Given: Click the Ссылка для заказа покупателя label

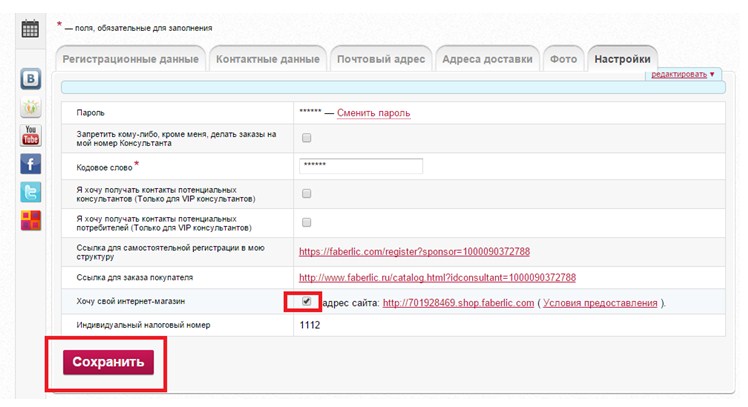Looking at the screenshot, I should click(135, 277).
